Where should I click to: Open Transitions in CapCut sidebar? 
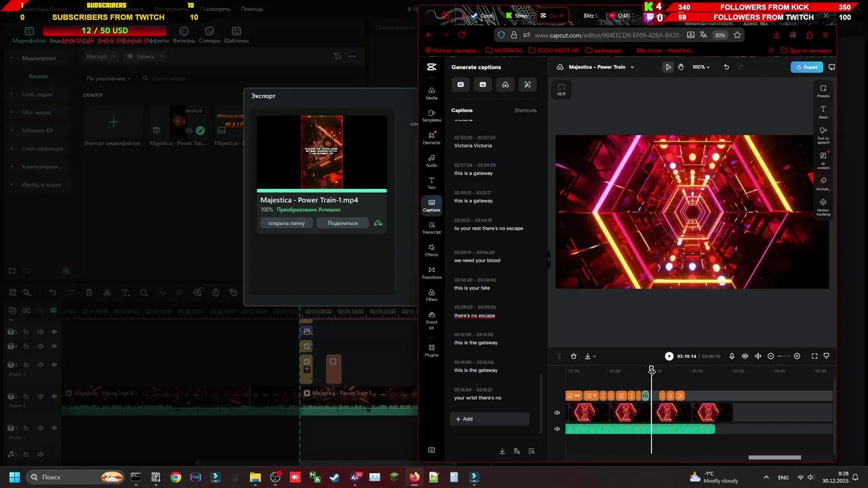coord(431,272)
